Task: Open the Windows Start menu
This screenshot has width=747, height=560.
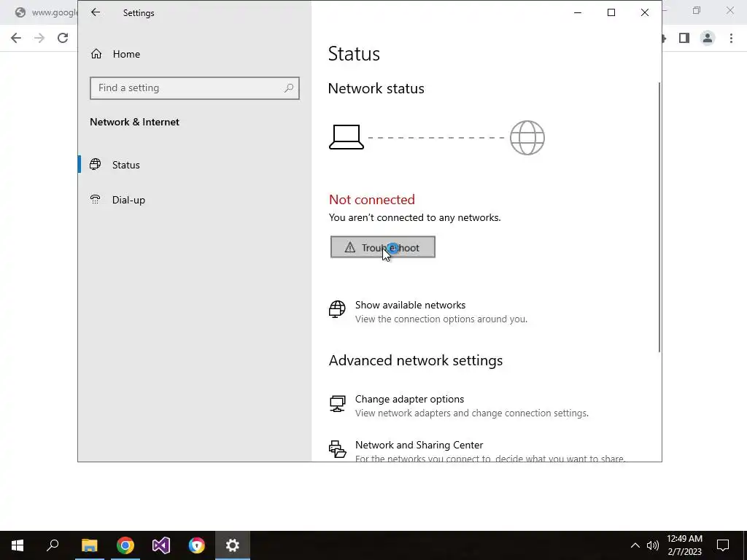Action: point(18,545)
